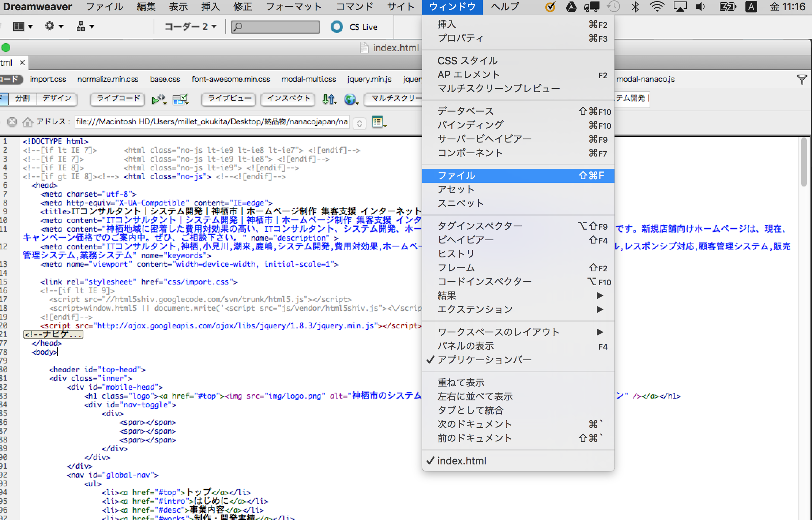Choose ヒストリ menu item
Viewport: 812px width, 520px height.
tap(518, 254)
